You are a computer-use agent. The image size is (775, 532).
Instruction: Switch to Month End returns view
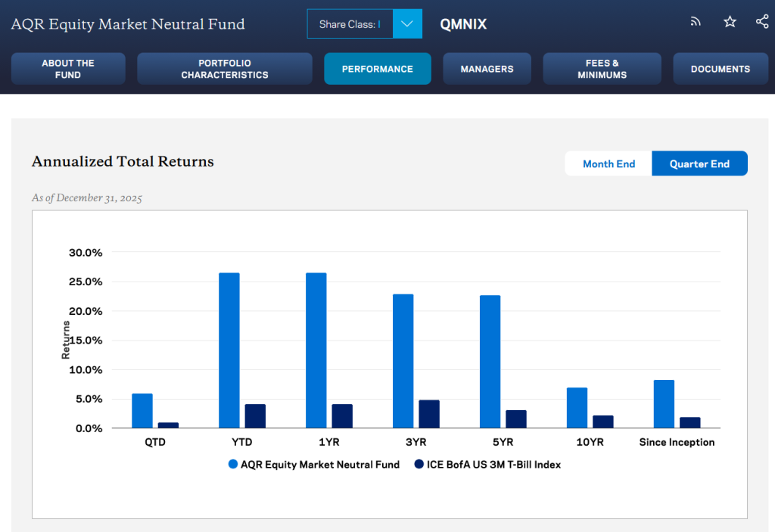pos(608,163)
